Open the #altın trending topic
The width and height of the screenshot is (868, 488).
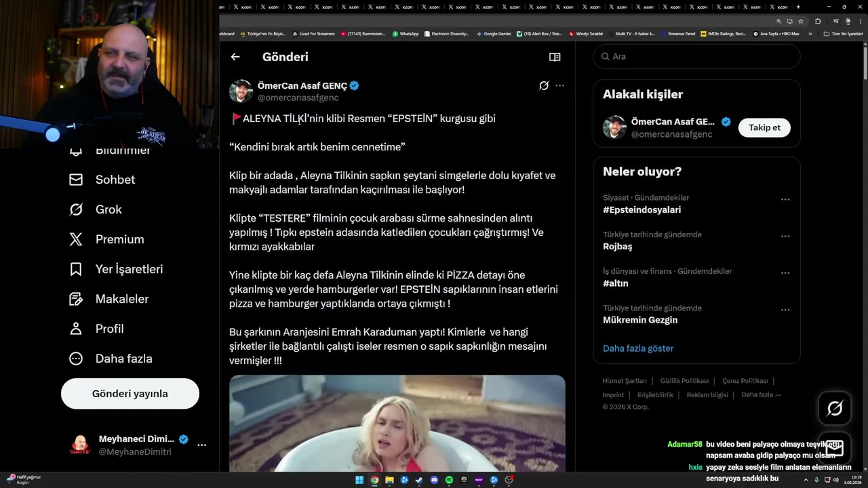616,283
